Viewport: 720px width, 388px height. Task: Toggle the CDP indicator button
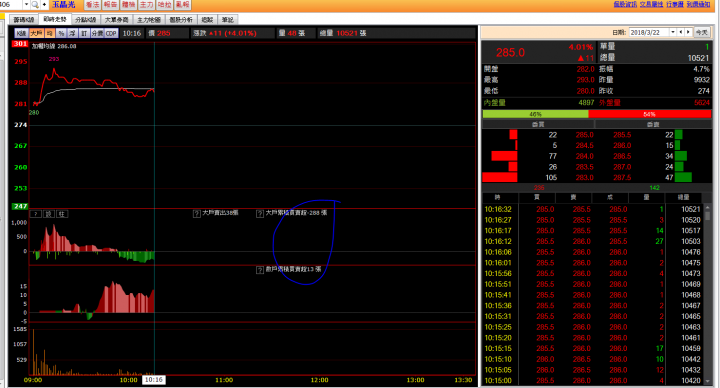pyautogui.click(x=112, y=33)
